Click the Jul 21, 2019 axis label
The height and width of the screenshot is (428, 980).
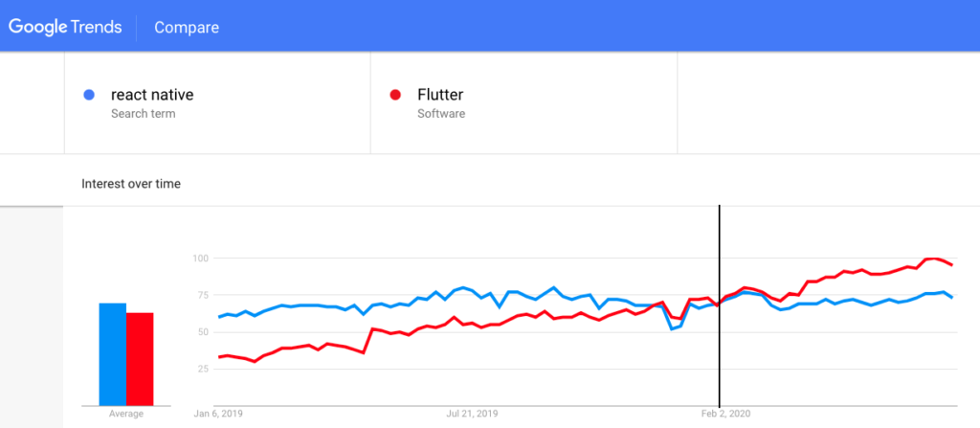472,415
